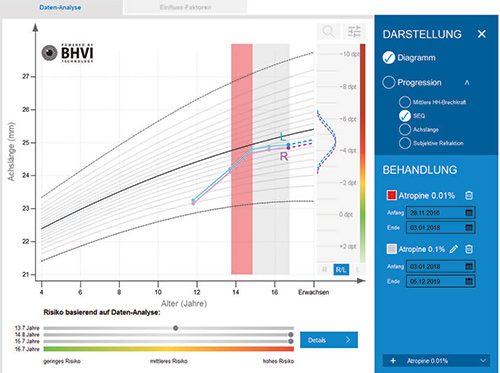Click the R curve label on chart

coord(284,156)
